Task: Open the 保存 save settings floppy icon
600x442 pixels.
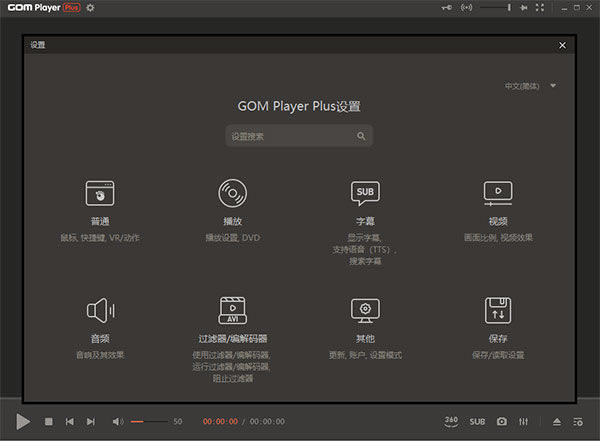Action: point(498,310)
